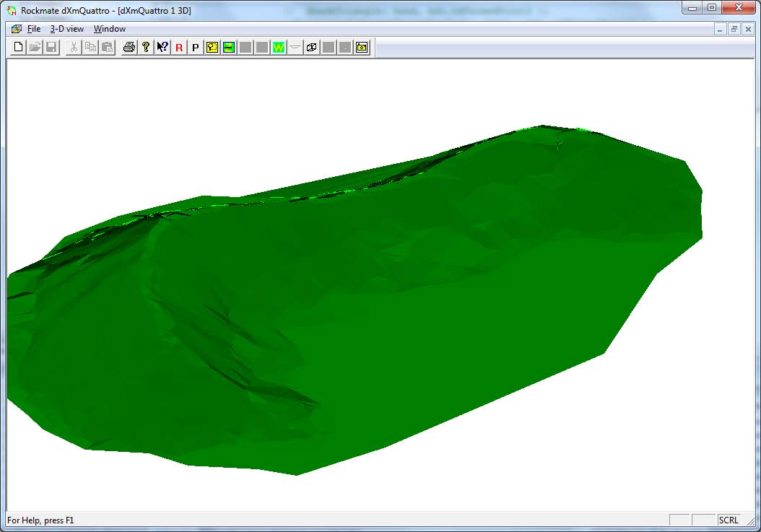Restore the inner document window
This screenshot has height=532, width=761.
734,29
